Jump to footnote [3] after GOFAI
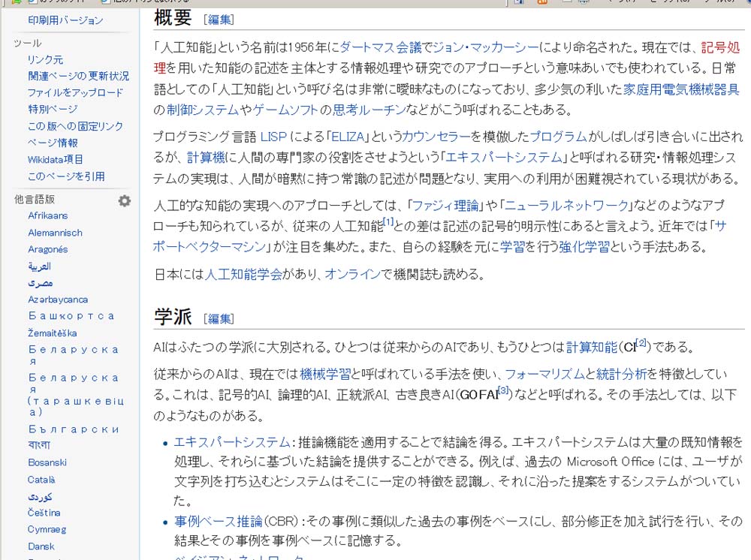Image resolution: width=751 pixels, height=560 pixels. pos(504,390)
